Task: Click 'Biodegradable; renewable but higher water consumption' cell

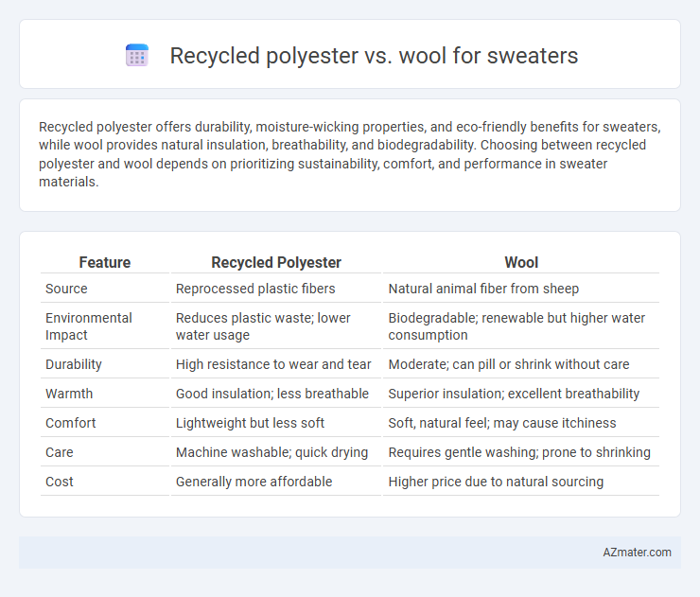Action: coord(516,326)
